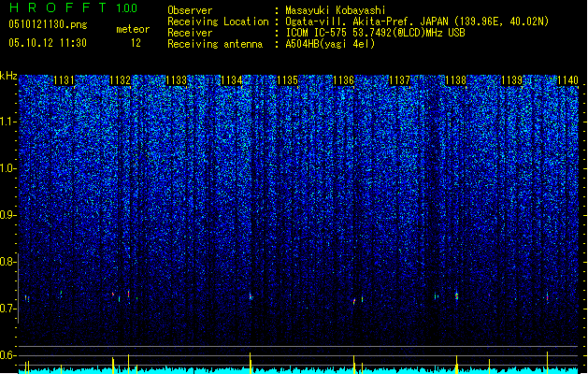Select the filename 0510121130.png
Image resolution: width=588 pixels, height=374 pixels.
[x=48, y=24]
